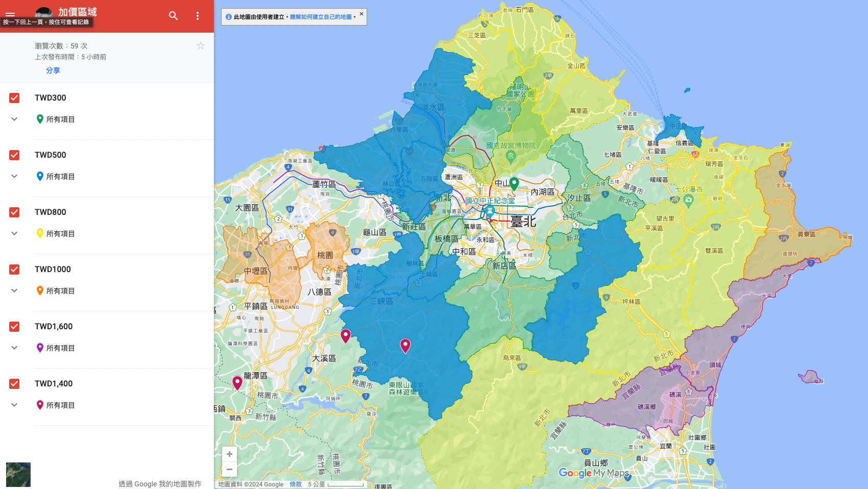Click crimson pin near 大溪區 north
Screen dimensions: 868x489
[x=346, y=336]
